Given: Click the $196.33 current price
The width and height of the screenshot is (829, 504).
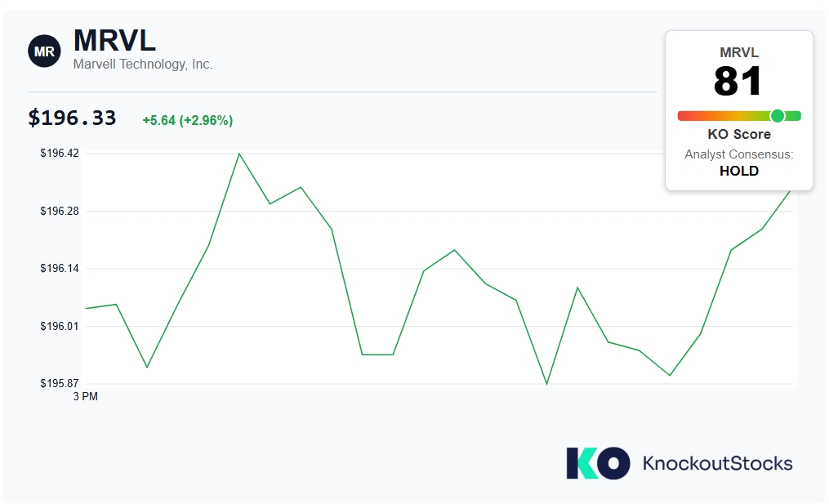Looking at the screenshot, I should click(x=72, y=118).
